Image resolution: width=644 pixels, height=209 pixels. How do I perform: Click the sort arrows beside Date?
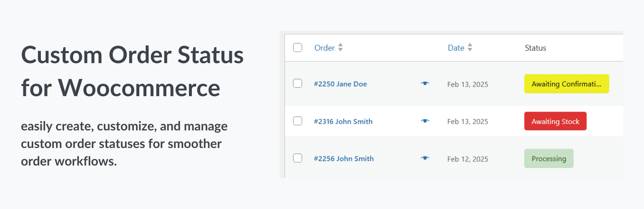coord(470,48)
